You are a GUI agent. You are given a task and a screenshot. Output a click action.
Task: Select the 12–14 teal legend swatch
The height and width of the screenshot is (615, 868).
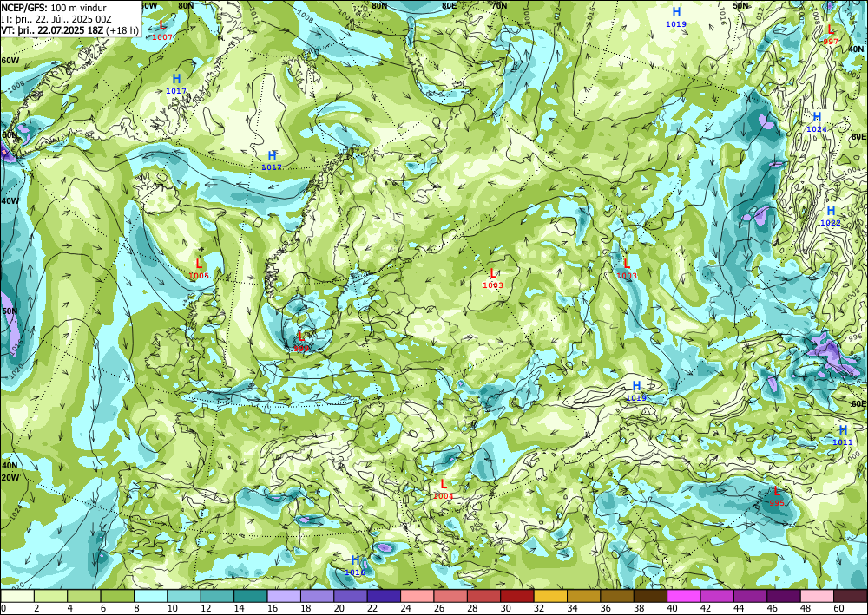(x=218, y=596)
